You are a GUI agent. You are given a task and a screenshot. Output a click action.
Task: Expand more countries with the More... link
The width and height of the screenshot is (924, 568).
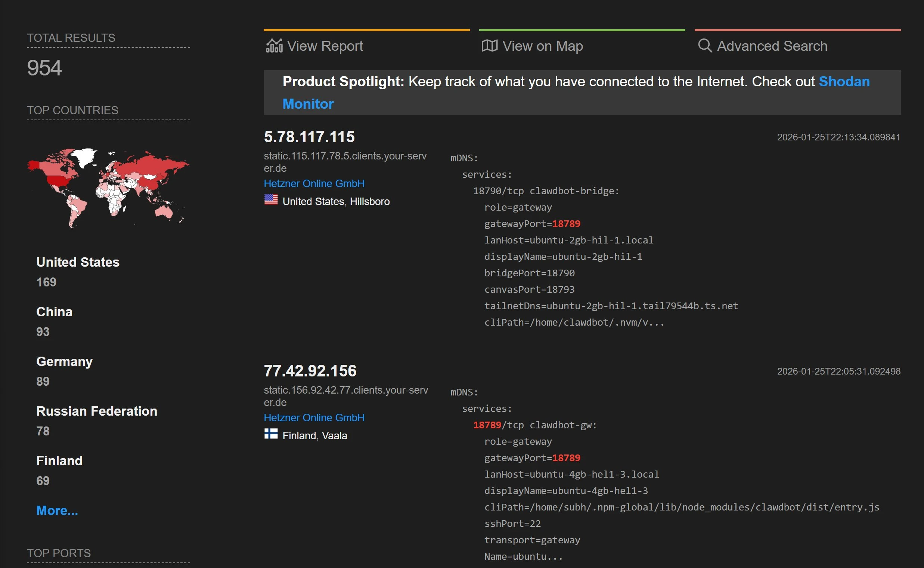[x=57, y=510]
